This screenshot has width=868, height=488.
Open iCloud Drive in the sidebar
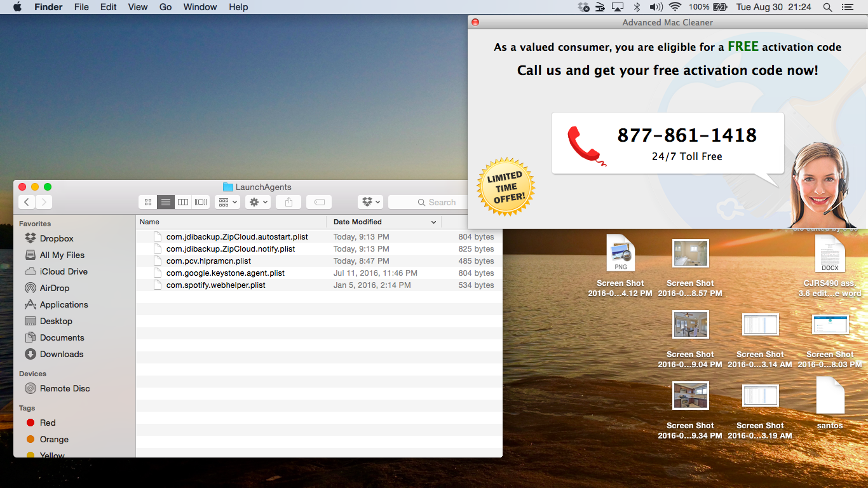pos(63,271)
